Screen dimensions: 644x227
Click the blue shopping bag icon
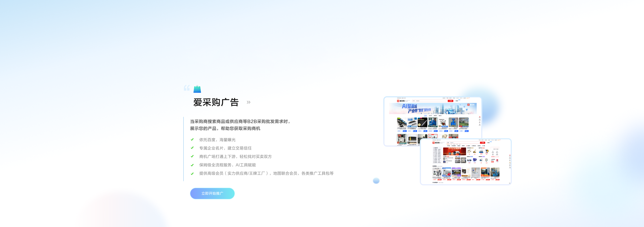click(197, 89)
